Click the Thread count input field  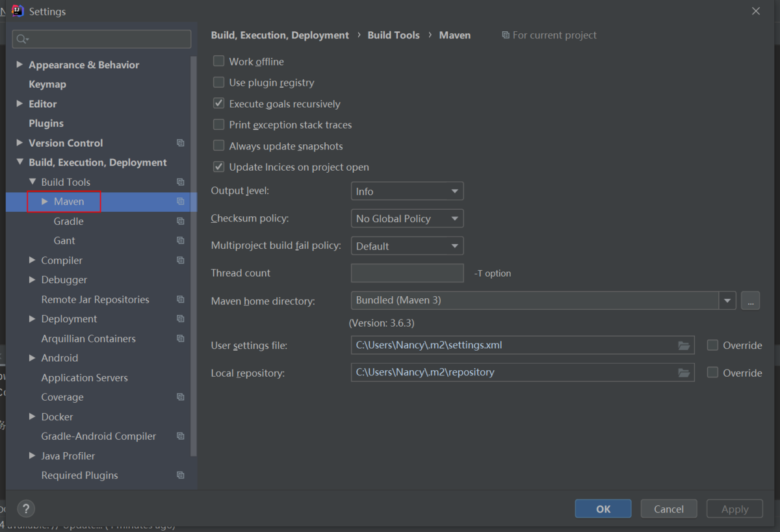coord(407,273)
